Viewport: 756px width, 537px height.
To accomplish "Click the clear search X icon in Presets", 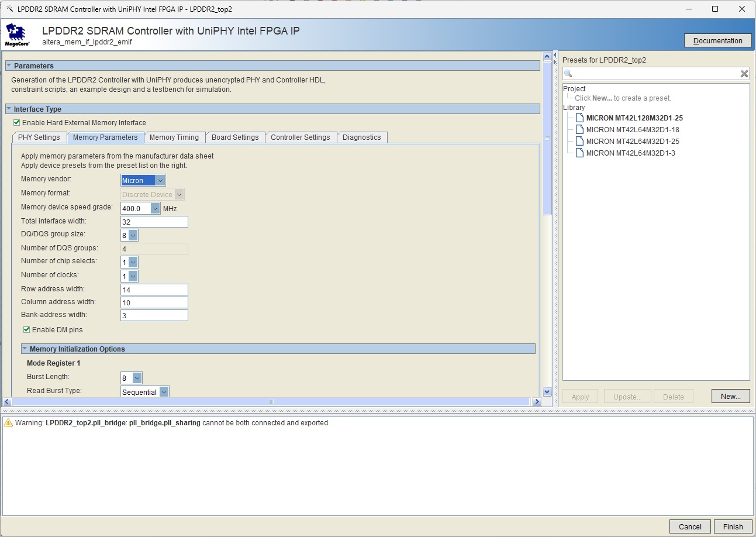I will 744,74.
